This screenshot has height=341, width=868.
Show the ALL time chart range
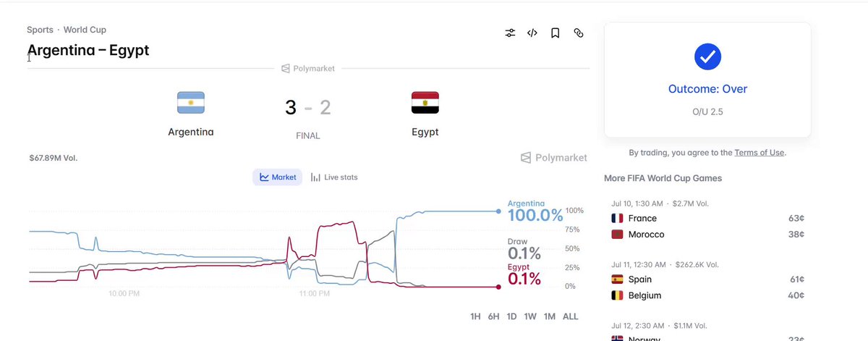[570, 316]
